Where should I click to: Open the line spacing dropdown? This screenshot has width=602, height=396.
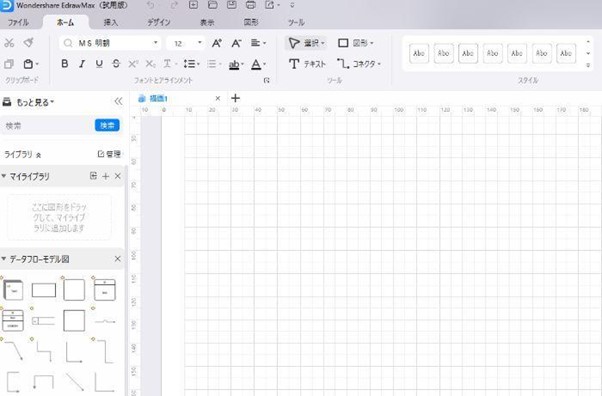click(x=191, y=64)
